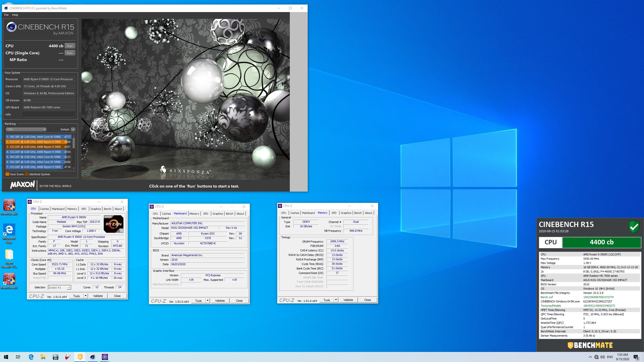
Task: Click Core Speed value 5523.71 MHz
Action: click(60, 264)
